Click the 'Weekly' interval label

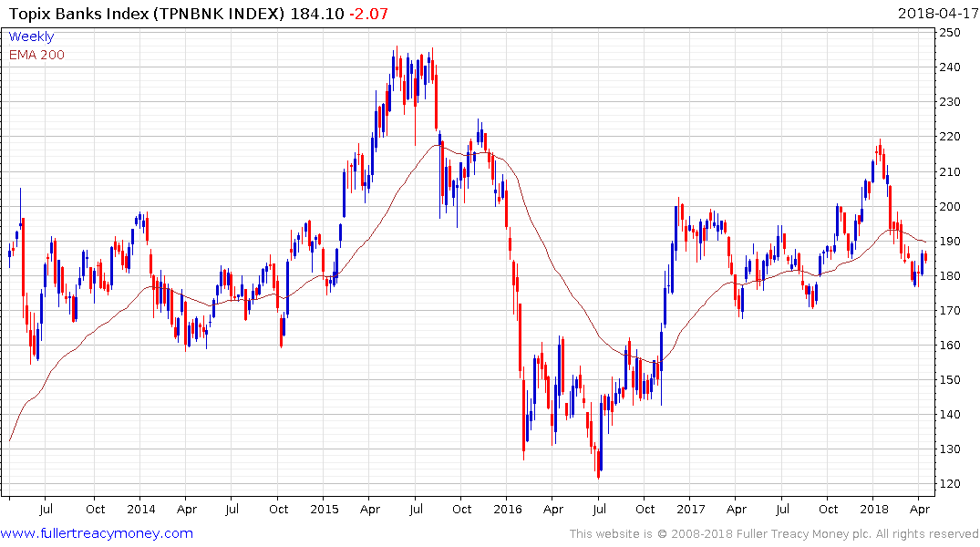pyautogui.click(x=31, y=36)
